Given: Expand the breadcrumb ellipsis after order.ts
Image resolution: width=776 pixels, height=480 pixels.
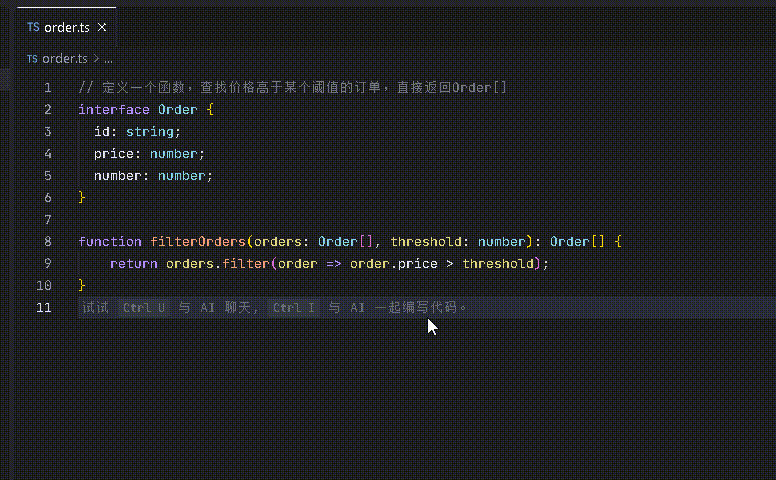Looking at the screenshot, I should click(109, 59).
